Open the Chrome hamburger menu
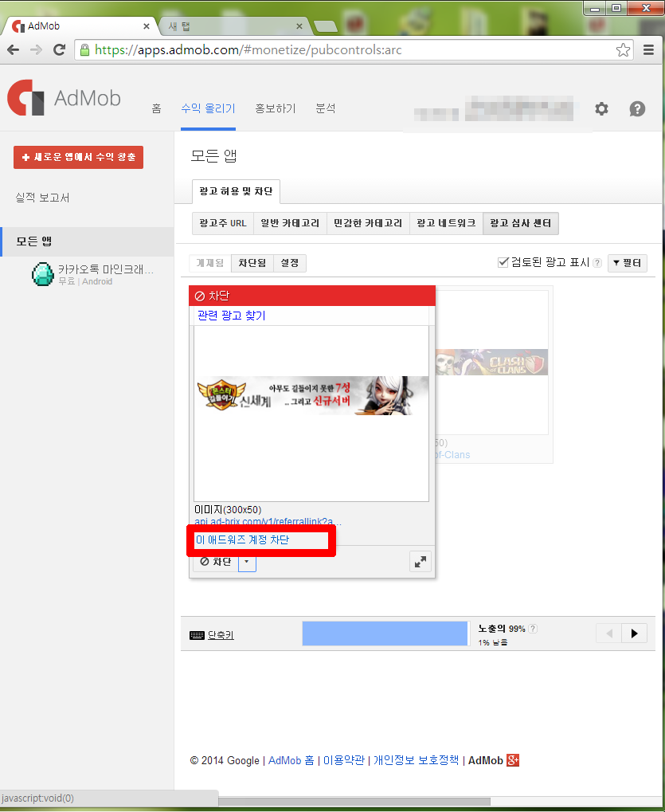 click(x=648, y=49)
